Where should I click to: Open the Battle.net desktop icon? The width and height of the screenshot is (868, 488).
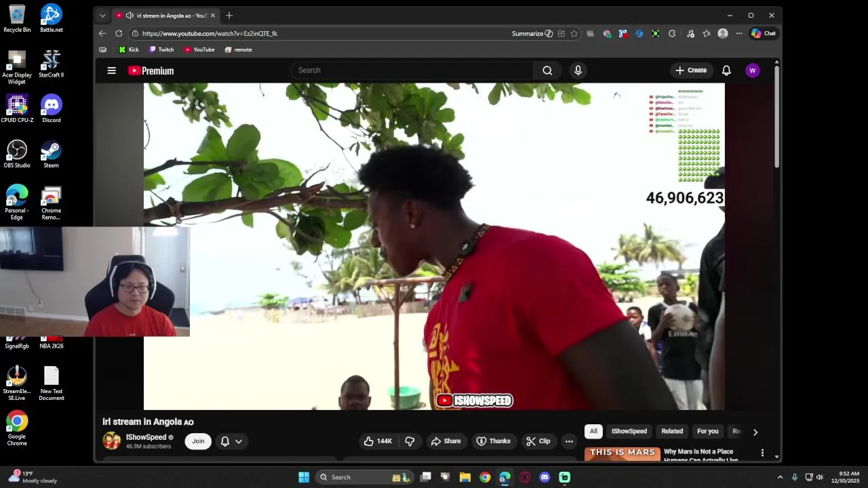52,18
